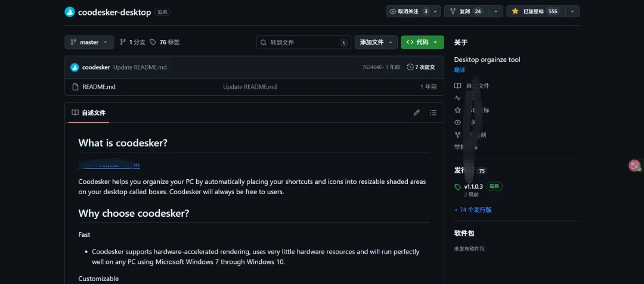Click the Why choose coodesker? heading
Image resolution: width=644 pixels, height=284 pixels.
134,214
